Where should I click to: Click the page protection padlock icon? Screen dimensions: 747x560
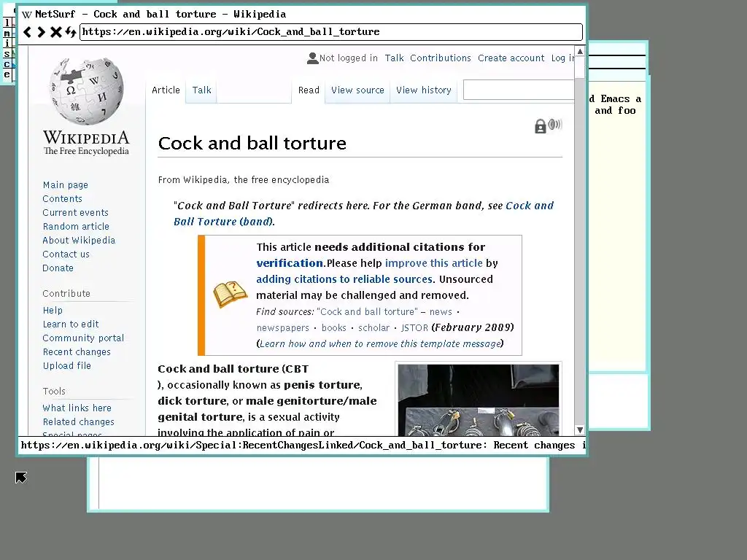click(x=541, y=126)
